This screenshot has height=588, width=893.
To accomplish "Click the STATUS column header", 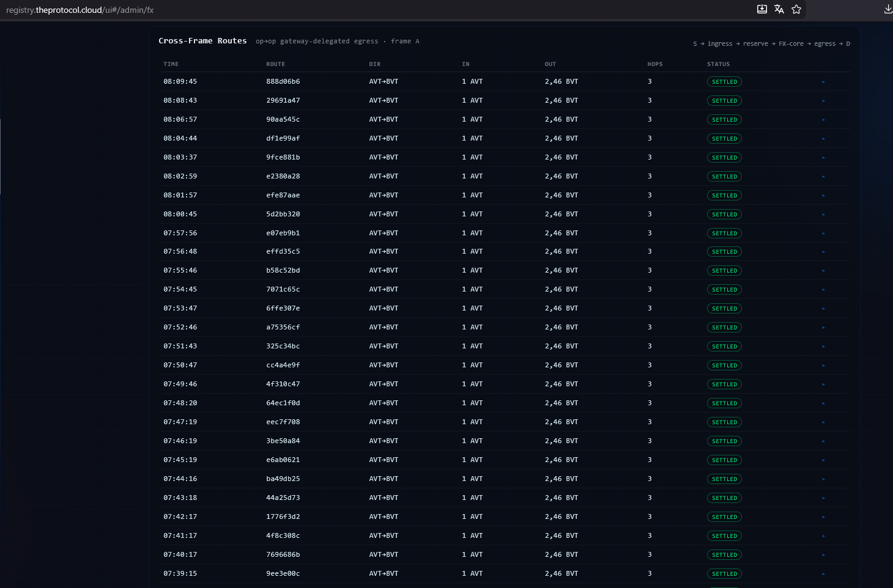I will (718, 64).
